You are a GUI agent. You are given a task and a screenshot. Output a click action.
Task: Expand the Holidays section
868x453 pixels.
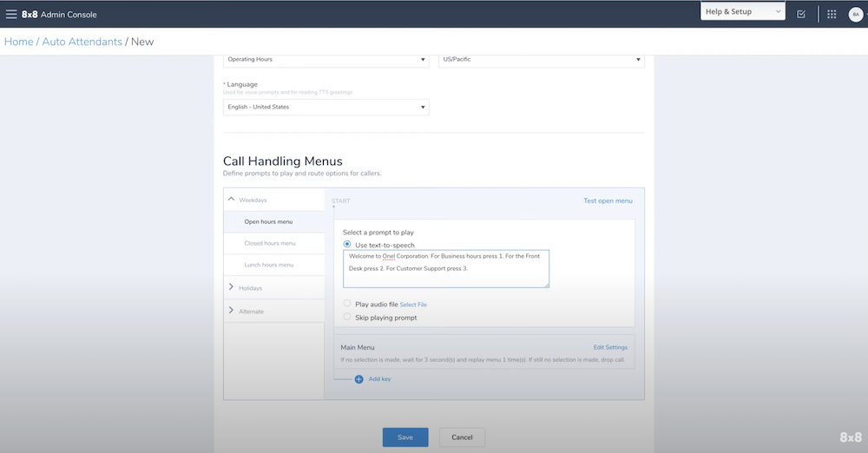pyautogui.click(x=232, y=287)
